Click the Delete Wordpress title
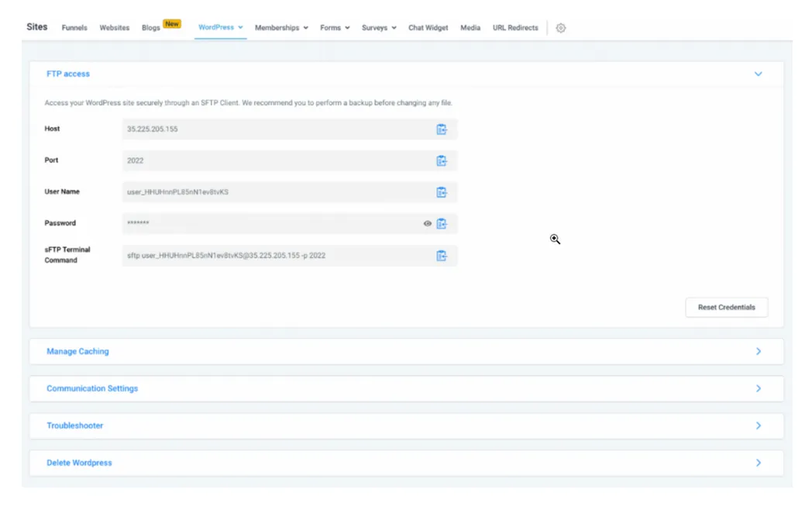Image resolution: width=812 pixels, height=527 pixels. tap(79, 463)
